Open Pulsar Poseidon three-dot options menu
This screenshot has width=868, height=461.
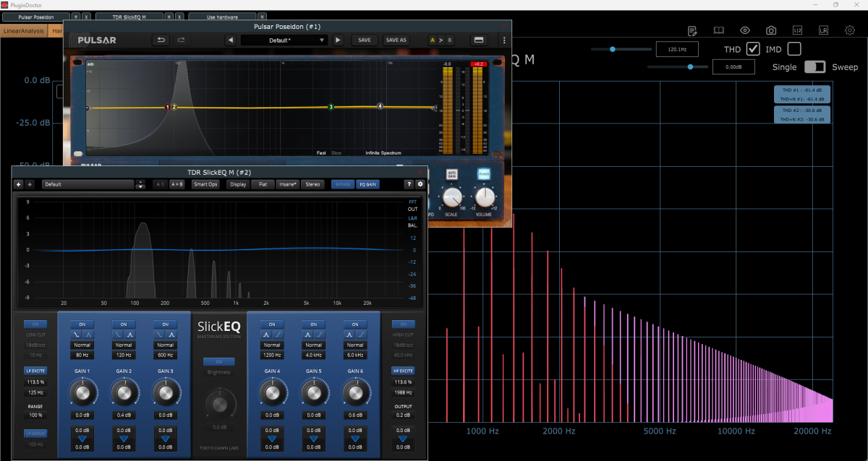504,40
